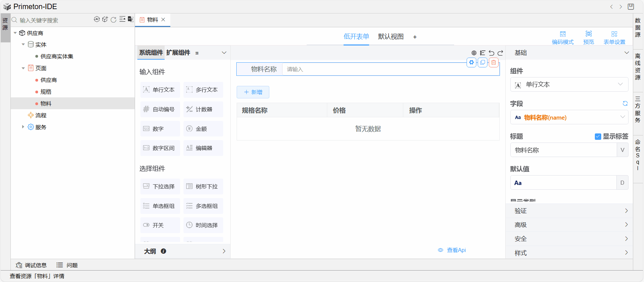Viewport: 644px width, 282px height.
Task: Copy the selected field with duplicate icon
Action: (x=482, y=62)
